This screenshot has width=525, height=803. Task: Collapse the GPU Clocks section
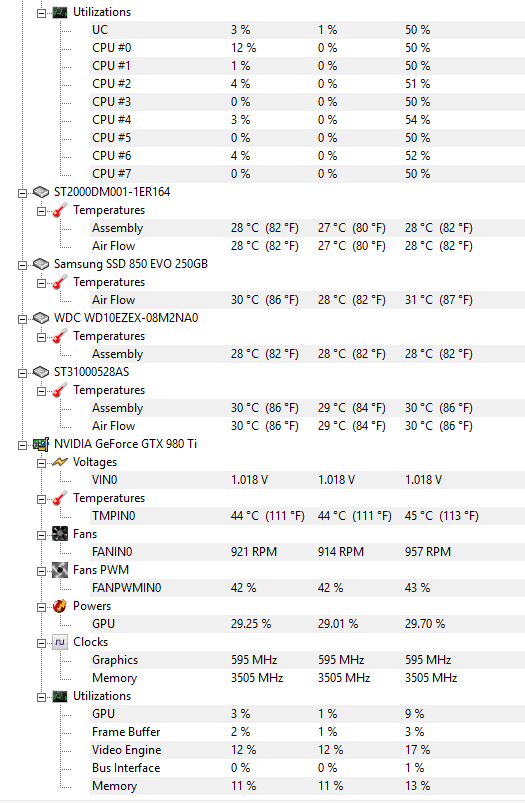(x=41, y=643)
